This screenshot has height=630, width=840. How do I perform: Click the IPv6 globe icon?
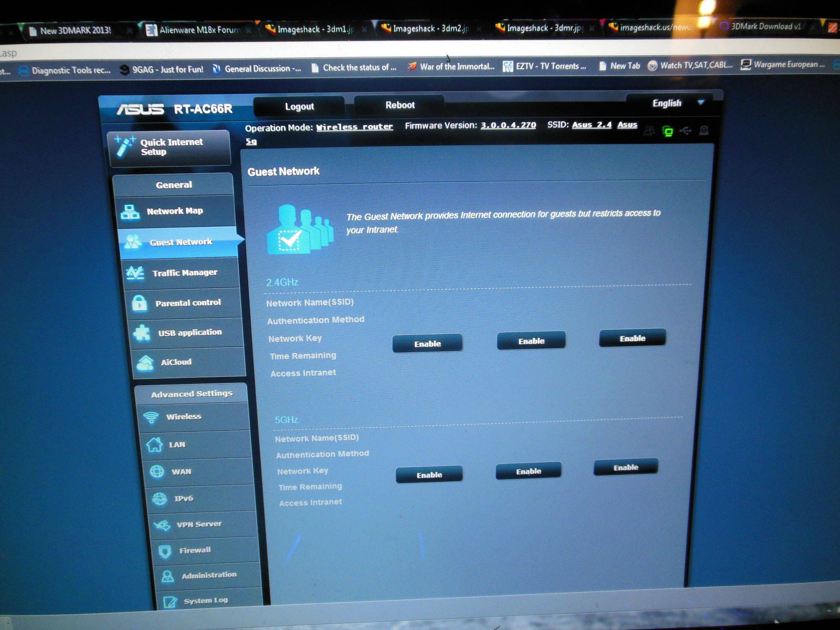pos(160,499)
